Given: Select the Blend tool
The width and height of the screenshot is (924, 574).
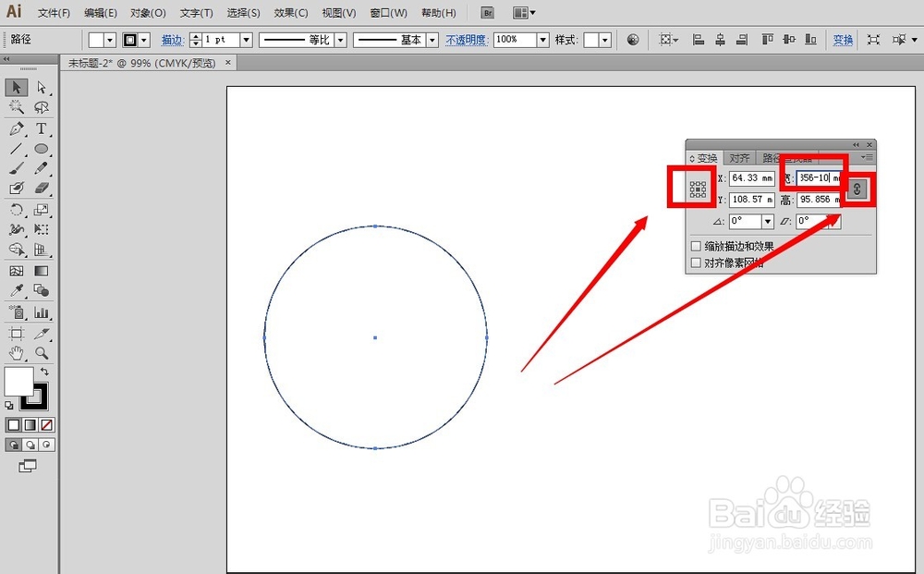Looking at the screenshot, I should (x=42, y=290).
